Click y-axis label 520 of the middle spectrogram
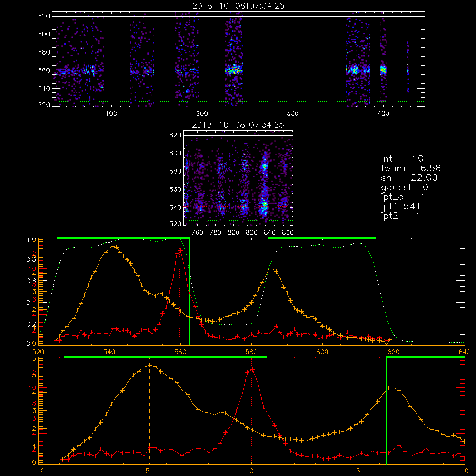The width and height of the screenshot is (476, 476). (176, 224)
